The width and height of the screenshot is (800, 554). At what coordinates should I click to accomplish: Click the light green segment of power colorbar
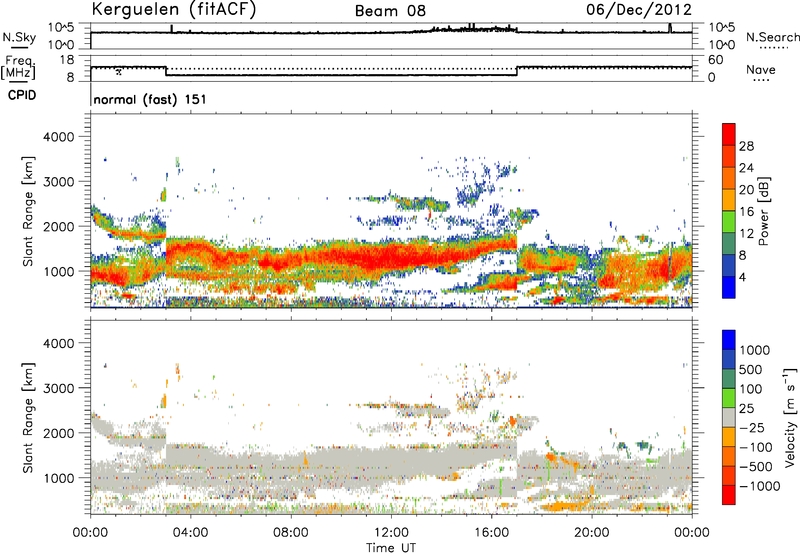[x=729, y=222]
